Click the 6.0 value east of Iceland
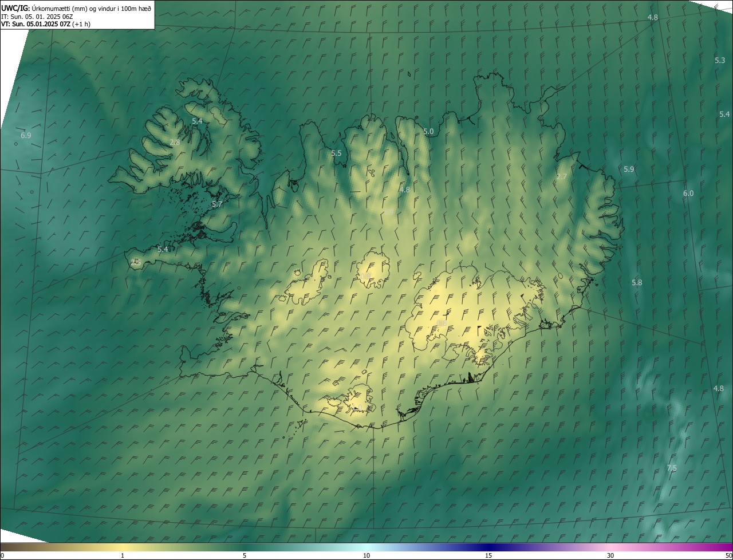Viewport: 733px width, 560px height. [x=688, y=194]
